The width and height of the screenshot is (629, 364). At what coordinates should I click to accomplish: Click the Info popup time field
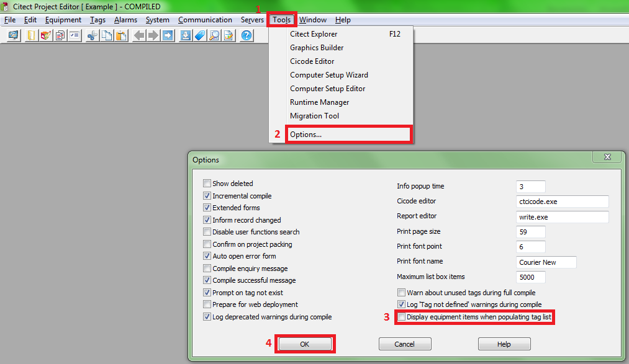[531, 187]
